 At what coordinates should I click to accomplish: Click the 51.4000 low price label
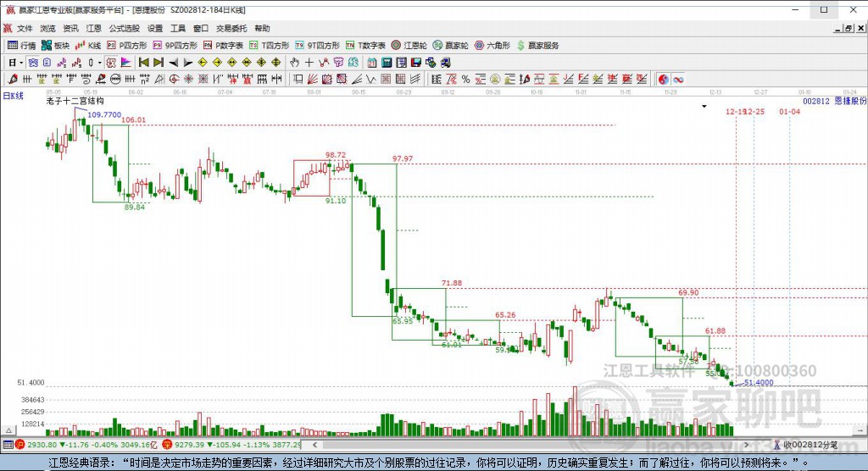[759, 382]
